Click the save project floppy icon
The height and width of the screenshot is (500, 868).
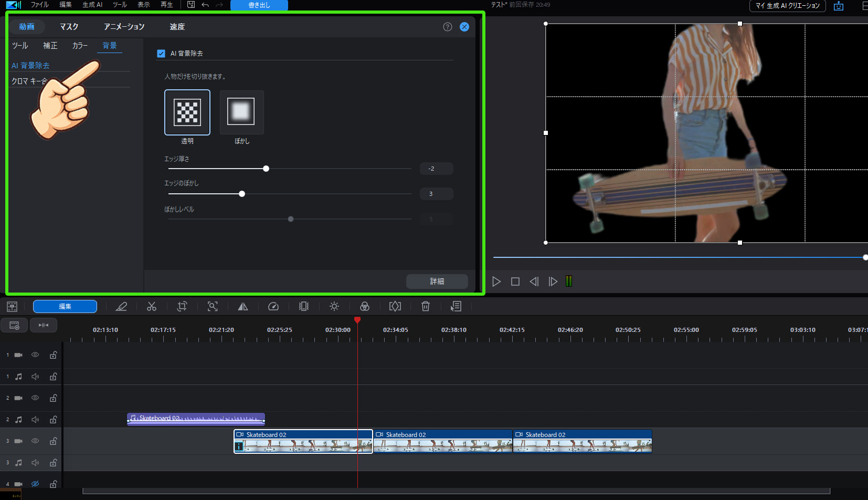tap(191, 5)
